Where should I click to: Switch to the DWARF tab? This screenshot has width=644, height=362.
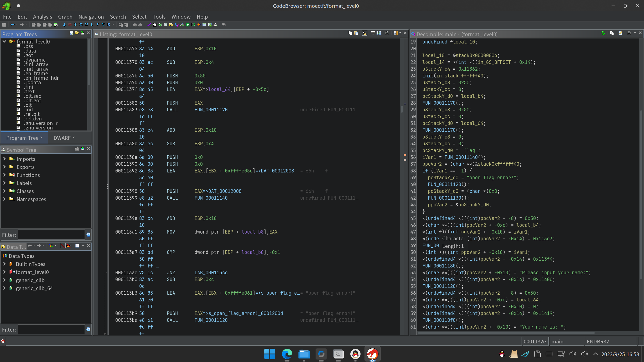62,138
